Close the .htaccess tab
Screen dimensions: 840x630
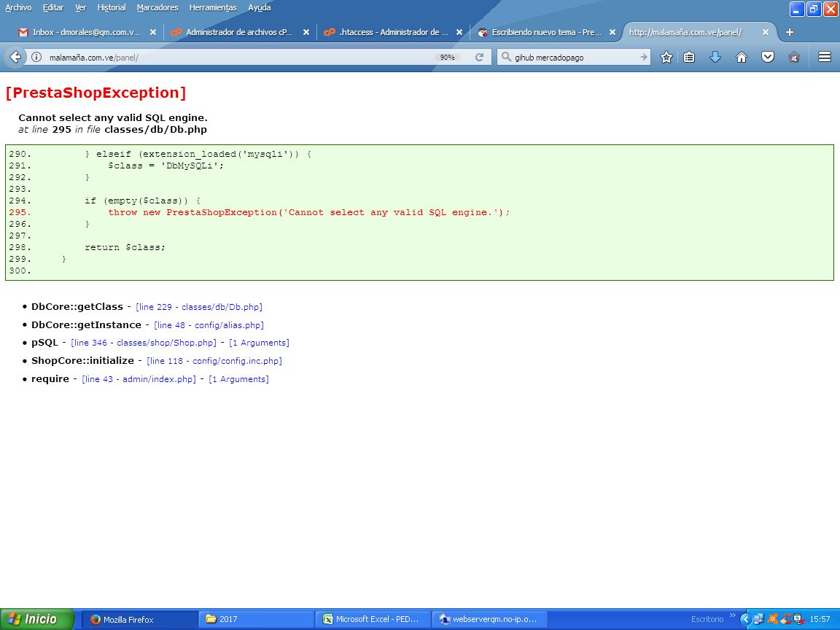[459, 32]
